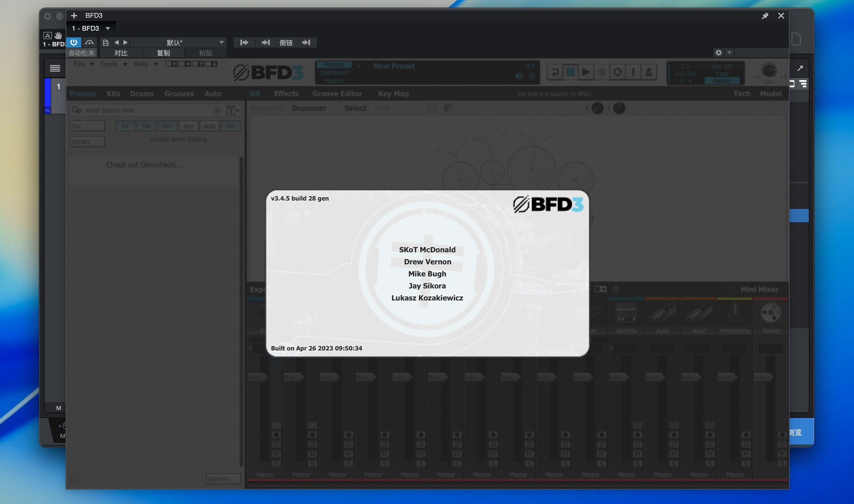This screenshot has width=854, height=504.
Task: Open the File menu in BFD3
Action: point(83,64)
